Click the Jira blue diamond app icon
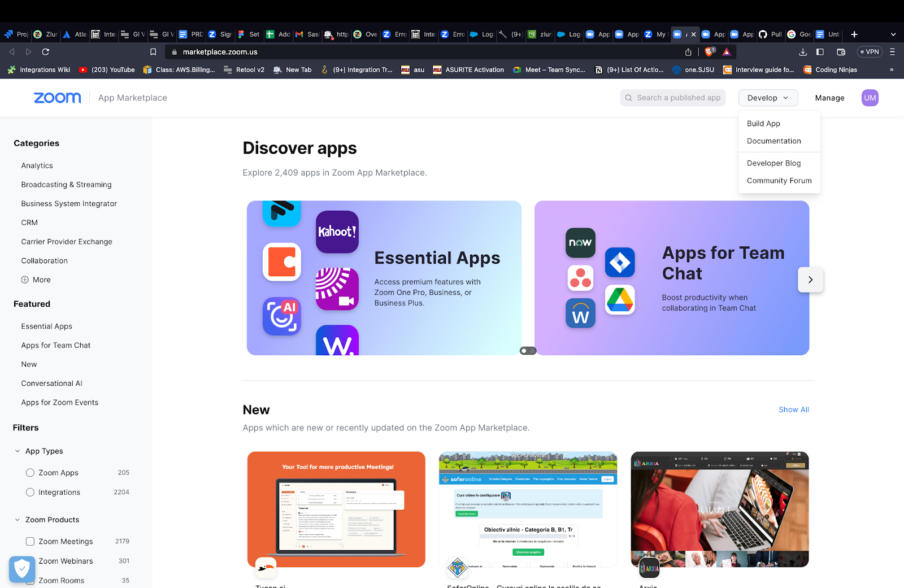 (x=620, y=262)
